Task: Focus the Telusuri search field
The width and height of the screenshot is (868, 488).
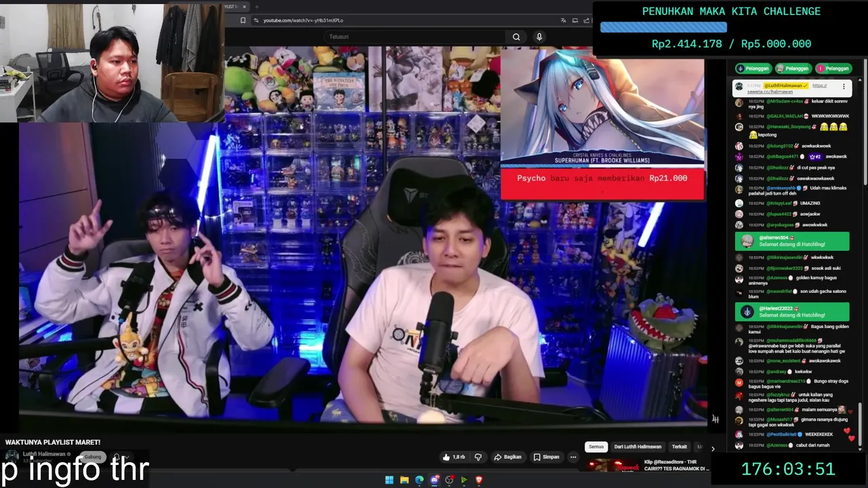Action: [414, 37]
